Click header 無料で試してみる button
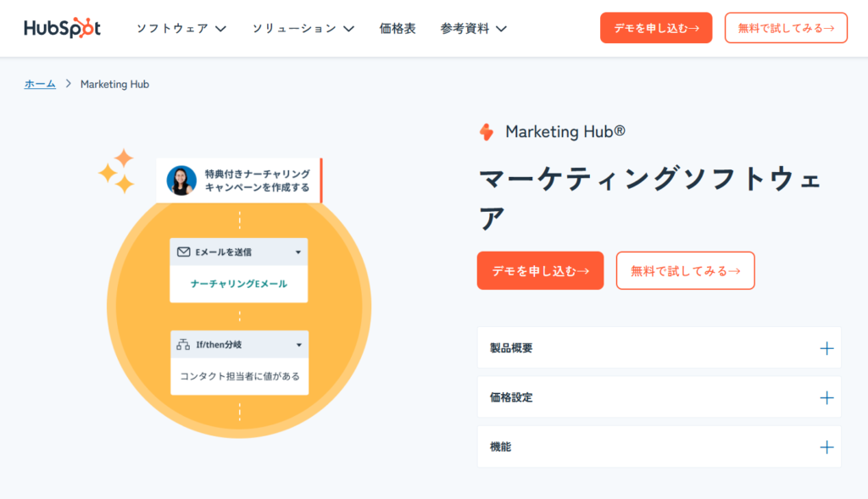This screenshot has width=868, height=499. 786,28
